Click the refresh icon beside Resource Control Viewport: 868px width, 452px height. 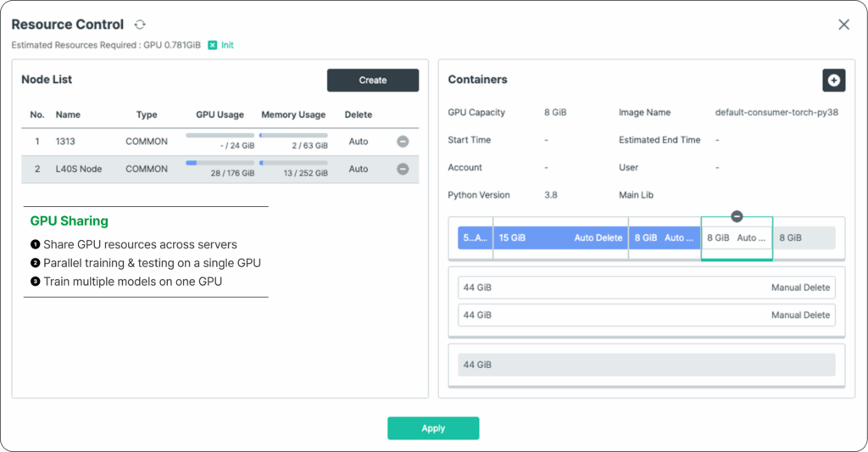coord(140,25)
